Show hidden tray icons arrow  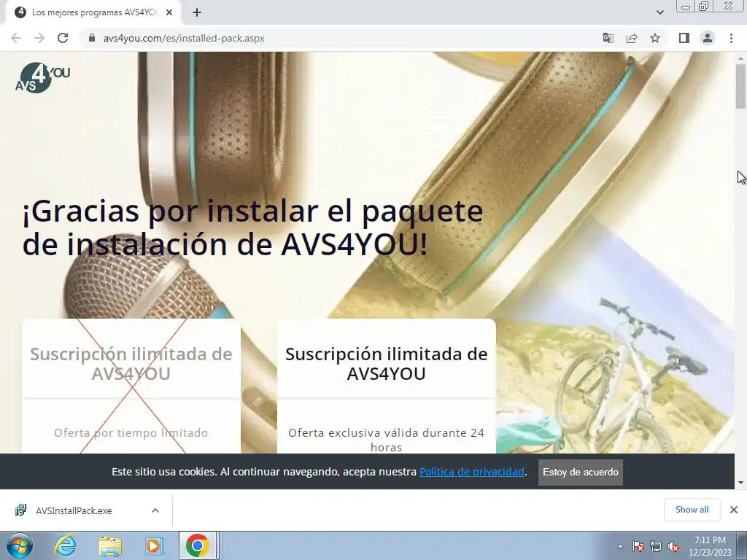point(620,547)
